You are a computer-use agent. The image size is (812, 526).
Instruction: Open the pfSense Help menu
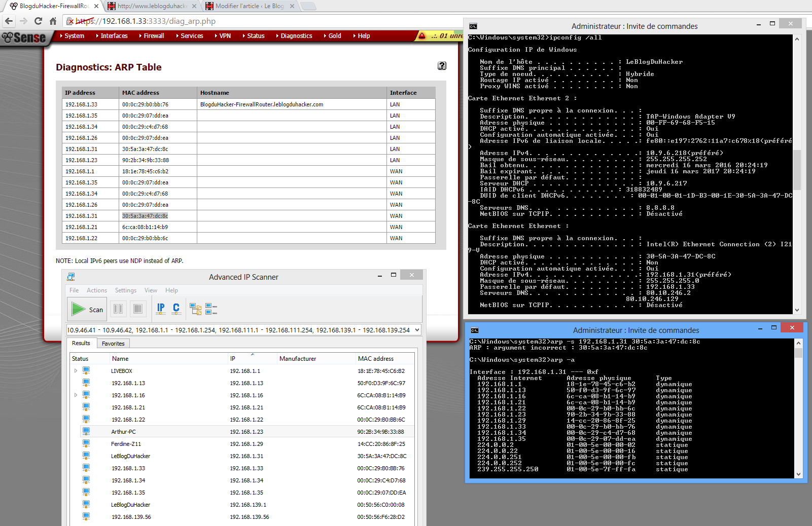click(362, 35)
